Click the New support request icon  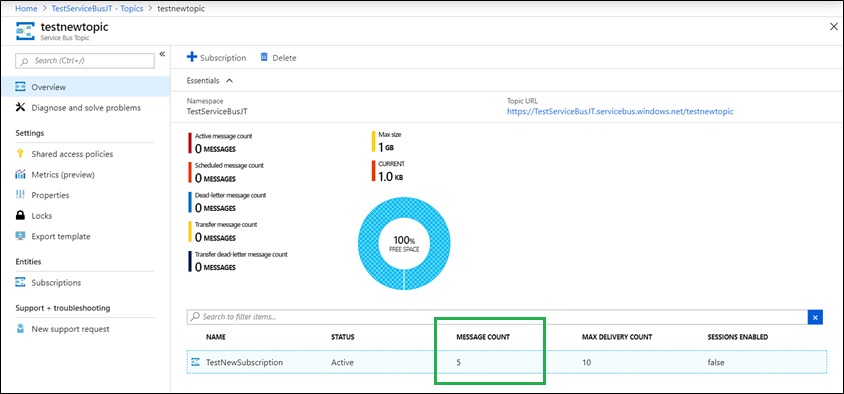(21, 328)
